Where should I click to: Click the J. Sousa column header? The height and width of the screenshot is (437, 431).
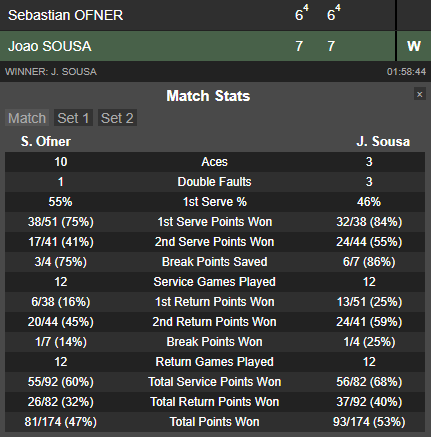tap(383, 141)
